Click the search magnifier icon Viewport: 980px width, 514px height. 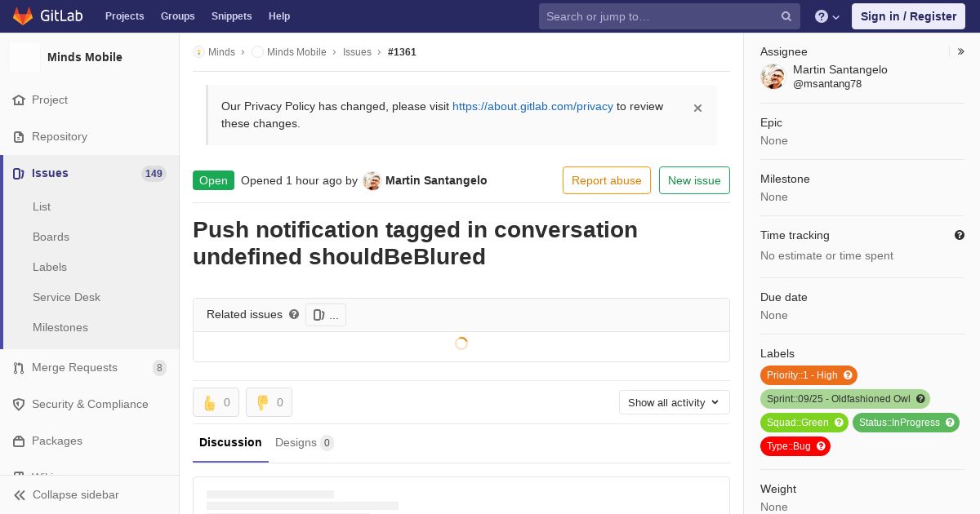click(x=786, y=16)
